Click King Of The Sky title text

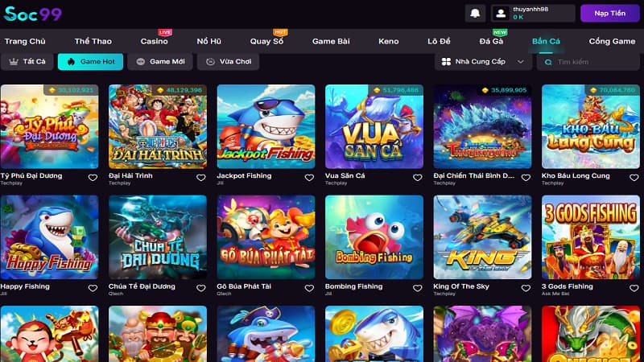[461, 286]
